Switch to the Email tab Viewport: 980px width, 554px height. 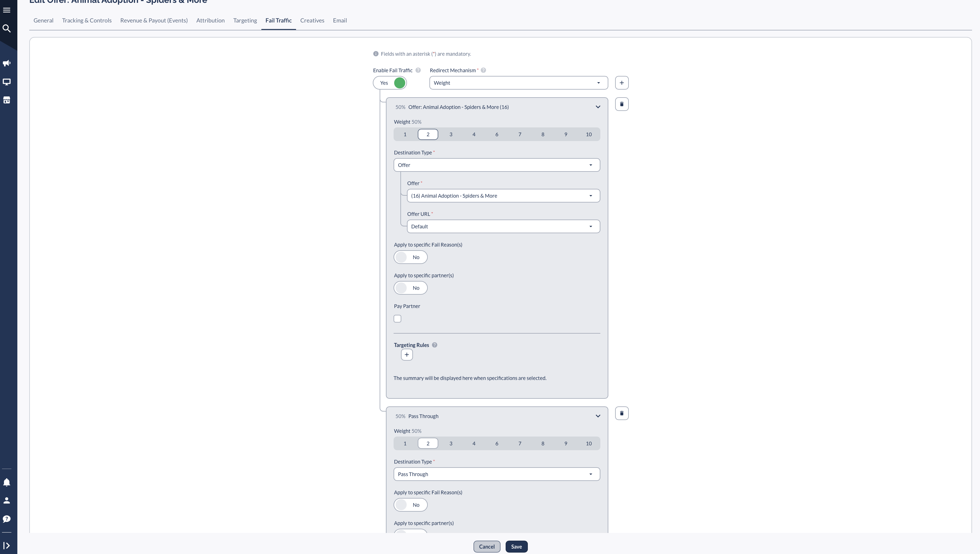pyautogui.click(x=340, y=20)
